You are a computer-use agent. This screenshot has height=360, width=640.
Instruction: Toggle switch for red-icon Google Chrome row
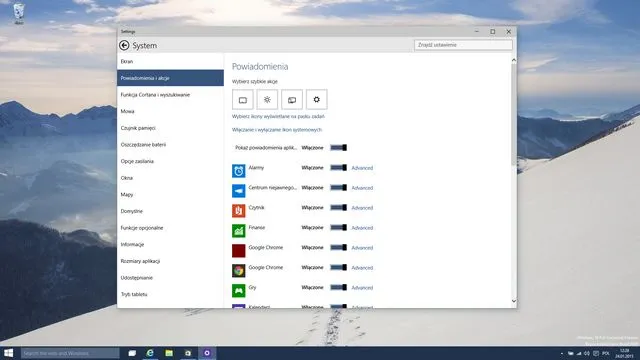click(338, 248)
